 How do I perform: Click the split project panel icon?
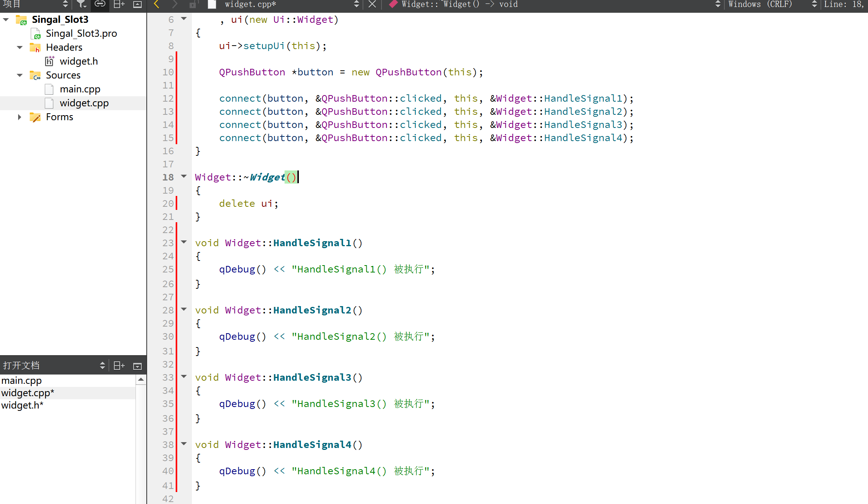tap(119, 4)
